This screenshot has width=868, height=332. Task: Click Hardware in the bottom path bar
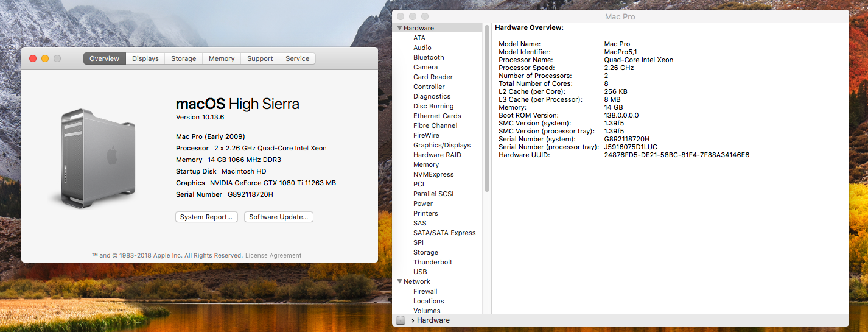(433, 320)
